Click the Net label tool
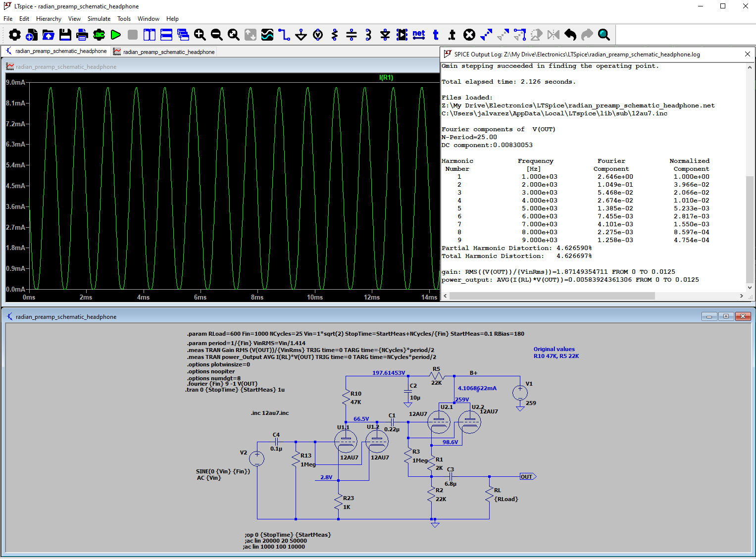The height and width of the screenshot is (559, 756). [x=419, y=35]
